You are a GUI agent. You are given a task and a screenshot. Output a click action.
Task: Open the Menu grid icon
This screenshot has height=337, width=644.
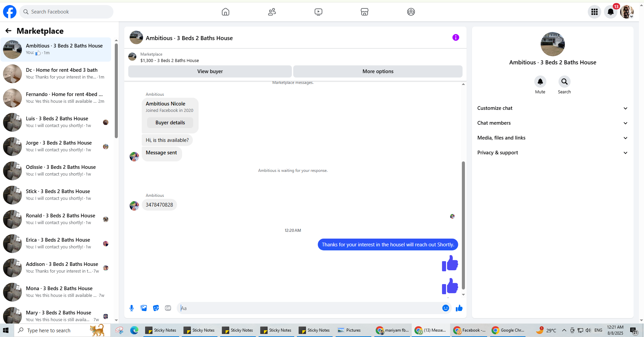click(x=595, y=12)
